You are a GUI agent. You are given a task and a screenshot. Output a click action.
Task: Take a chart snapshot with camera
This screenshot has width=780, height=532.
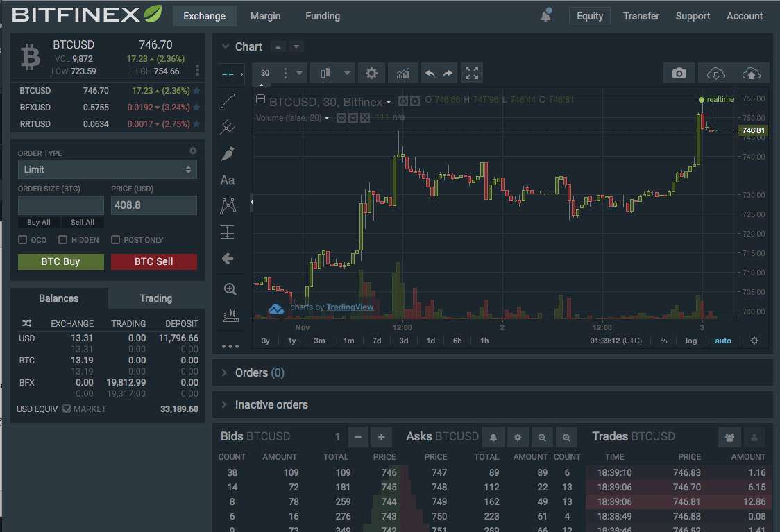tap(679, 74)
